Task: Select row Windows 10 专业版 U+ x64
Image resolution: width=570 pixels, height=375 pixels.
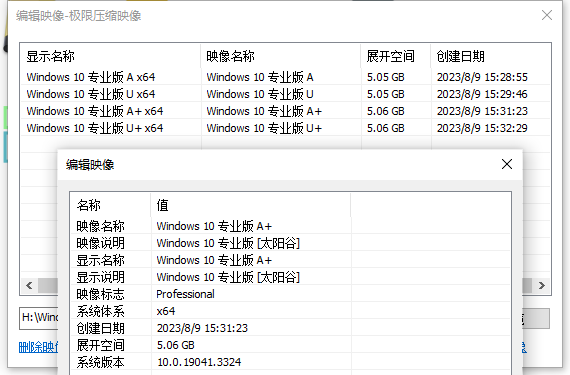Action: tap(285, 128)
